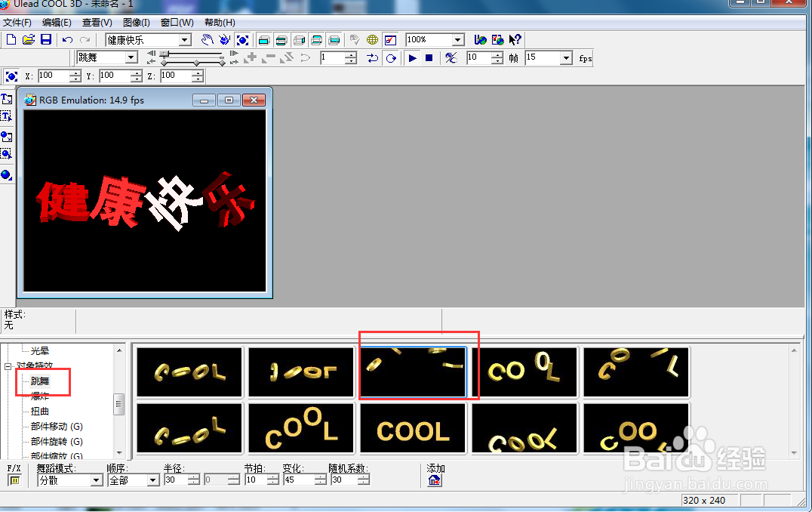Image resolution: width=812 pixels, height=512 pixels.
Task: Click the globe grid icon in the toolbar
Action: coord(372,40)
